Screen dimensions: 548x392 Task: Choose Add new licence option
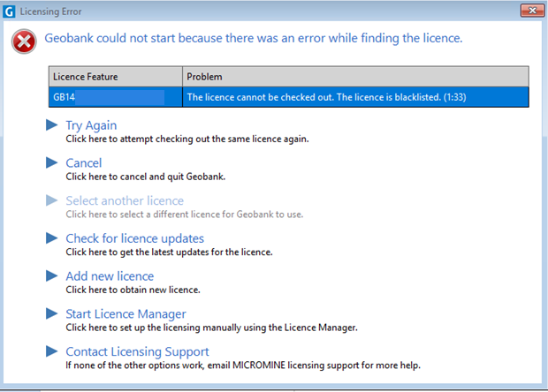coord(110,276)
